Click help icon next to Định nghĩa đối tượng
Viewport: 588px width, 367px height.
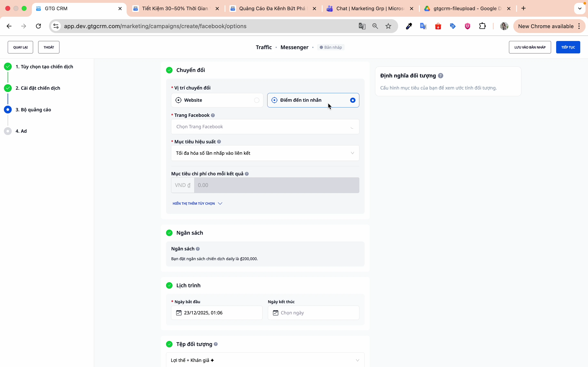[x=441, y=76]
